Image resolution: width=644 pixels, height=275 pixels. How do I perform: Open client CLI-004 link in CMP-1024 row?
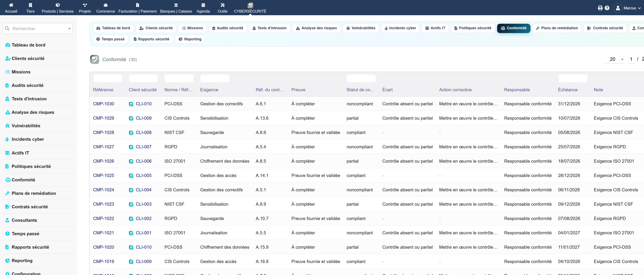pyautogui.click(x=144, y=190)
